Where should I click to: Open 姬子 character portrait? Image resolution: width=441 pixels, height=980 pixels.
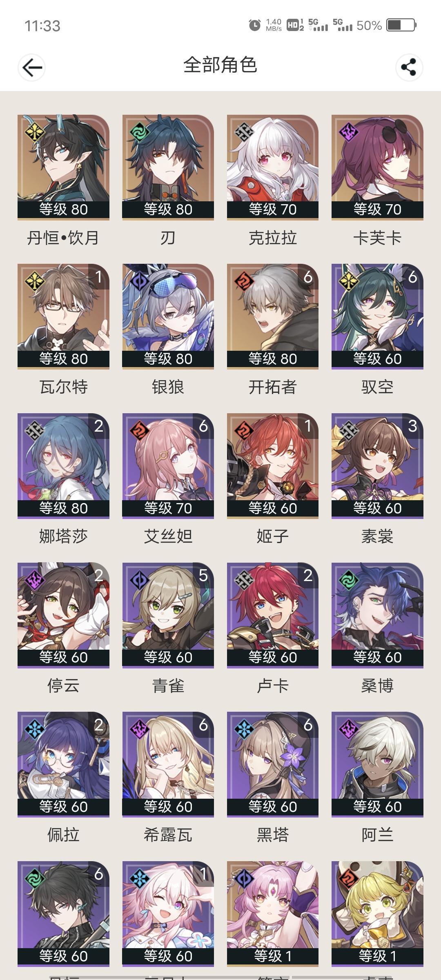(273, 466)
